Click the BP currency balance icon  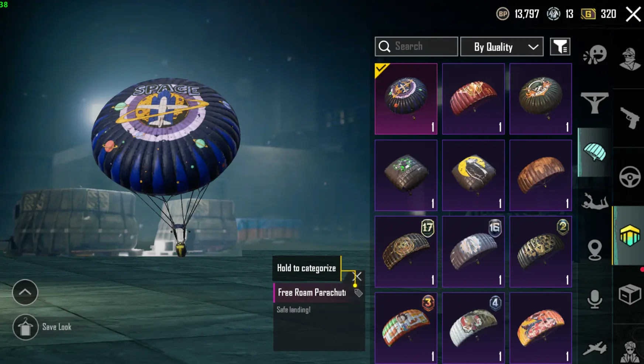coord(503,14)
